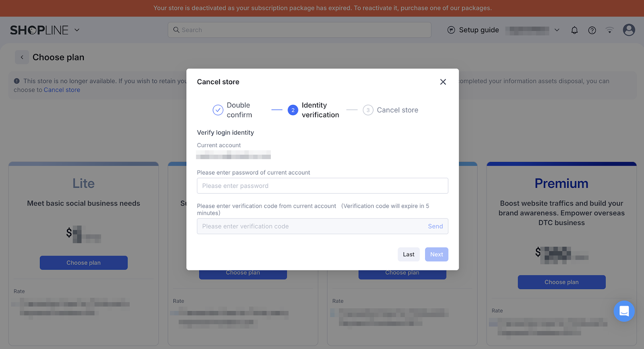644x349 pixels.
Task: Open the live chat support bubble
Action: pos(624,311)
